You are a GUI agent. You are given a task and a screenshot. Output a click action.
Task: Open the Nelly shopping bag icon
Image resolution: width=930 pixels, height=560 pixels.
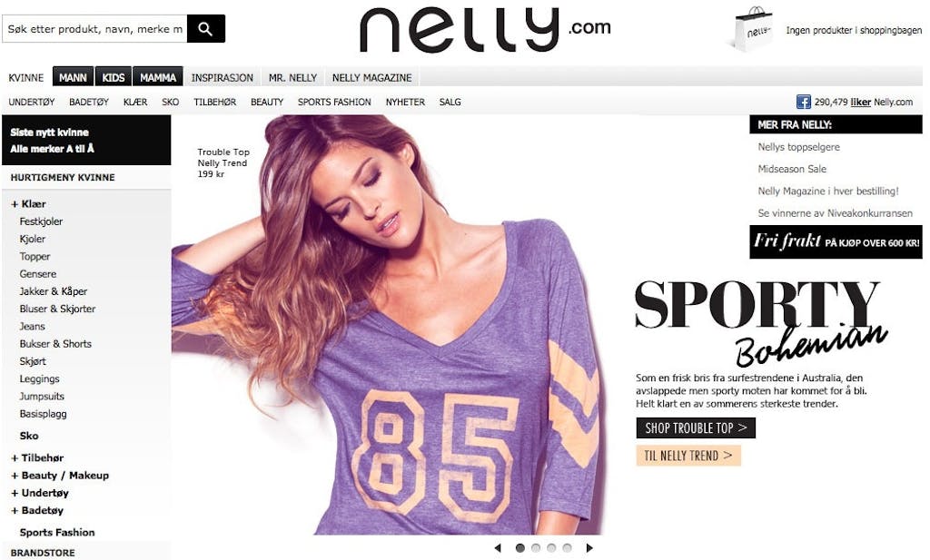[x=752, y=29]
